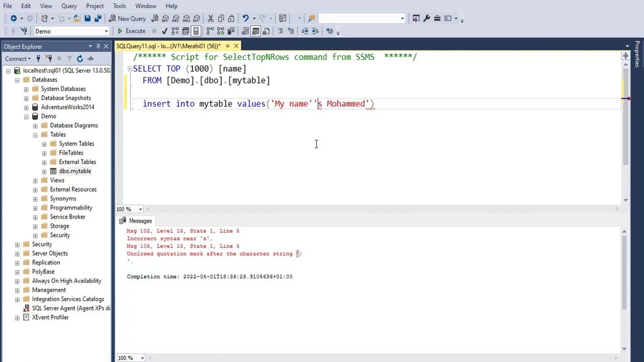Open the Properties side panel tab
This screenshot has height=362, width=644.
[x=637, y=54]
